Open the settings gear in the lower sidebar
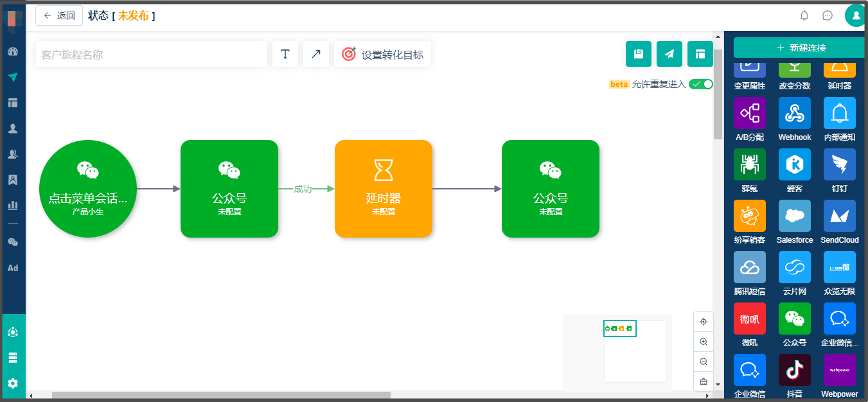The height and width of the screenshot is (402, 868). pyautogui.click(x=13, y=383)
